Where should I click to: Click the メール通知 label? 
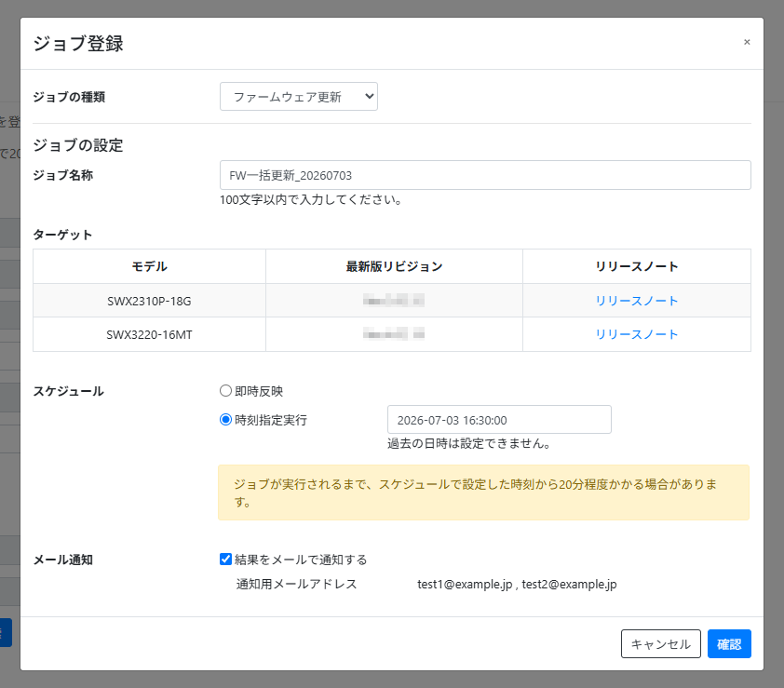pyautogui.click(x=63, y=560)
